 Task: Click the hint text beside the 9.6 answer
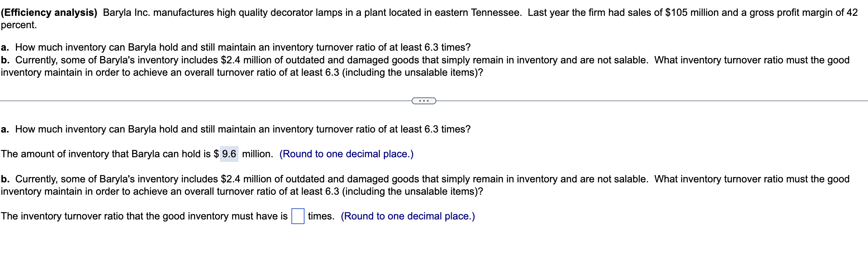[x=348, y=154]
